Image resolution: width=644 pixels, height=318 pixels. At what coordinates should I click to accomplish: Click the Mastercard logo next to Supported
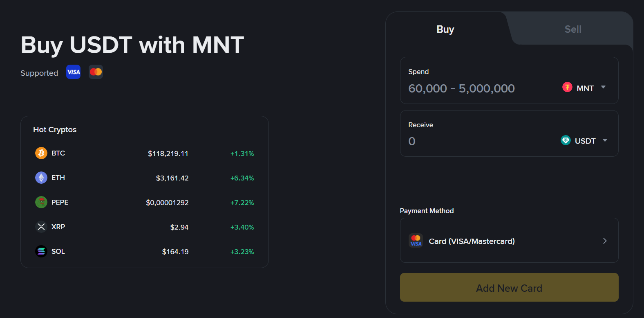(x=96, y=72)
